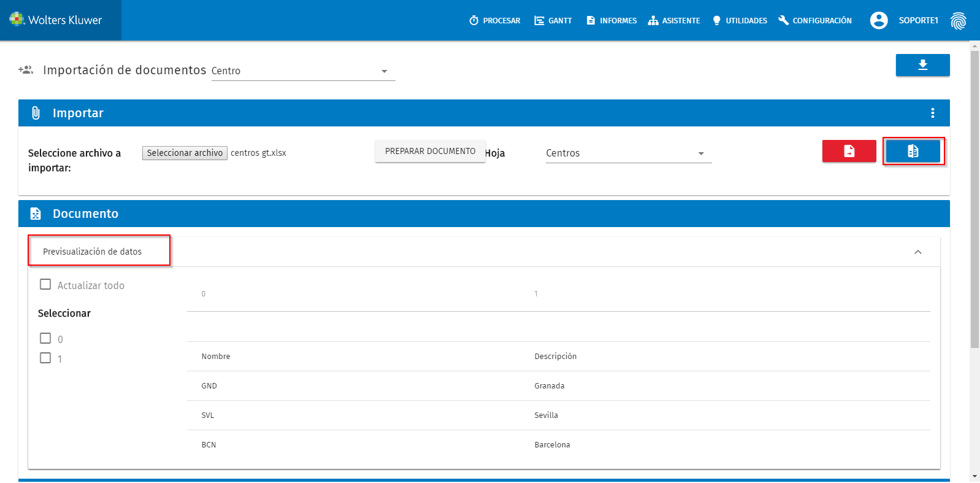Click the add-people icon beside Importación de documentos
The image size is (980, 483).
tap(26, 70)
